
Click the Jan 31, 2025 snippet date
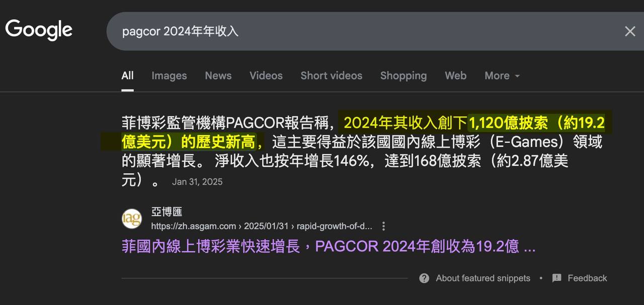point(197,182)
